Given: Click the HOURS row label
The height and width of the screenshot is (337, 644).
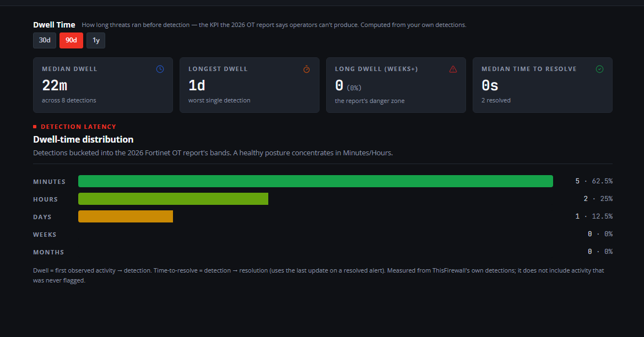Looking at the screenshot, I should [x=46, y=199].
